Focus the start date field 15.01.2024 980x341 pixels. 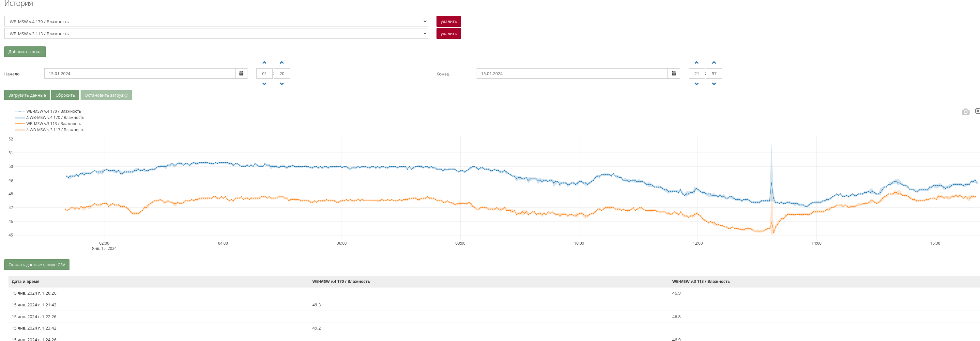(140, 73)
